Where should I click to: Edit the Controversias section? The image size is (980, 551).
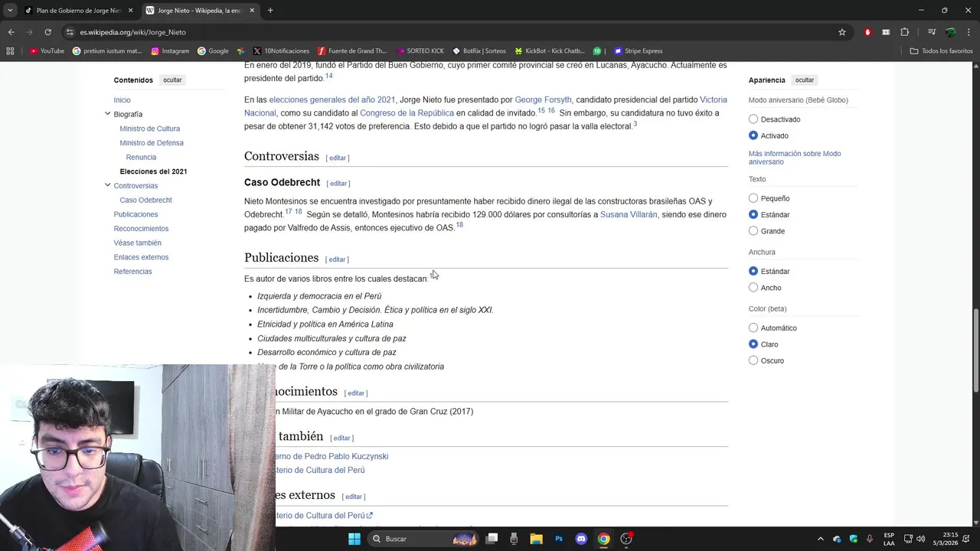click(338, 158)
